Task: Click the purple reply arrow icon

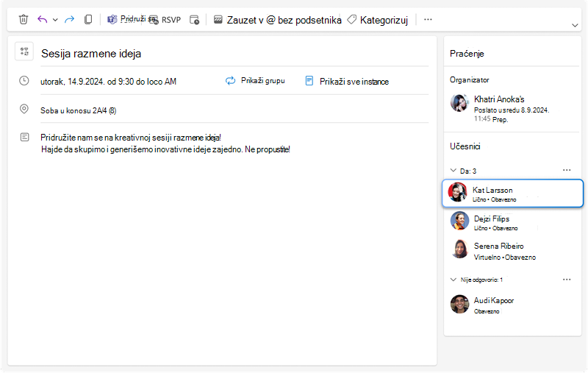Action: (x=43, y=20)
